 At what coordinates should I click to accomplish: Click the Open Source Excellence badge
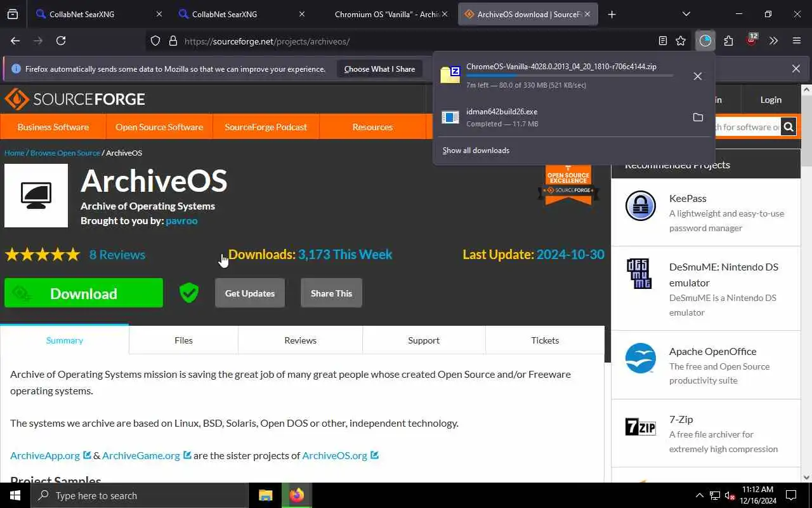[568, 185]
